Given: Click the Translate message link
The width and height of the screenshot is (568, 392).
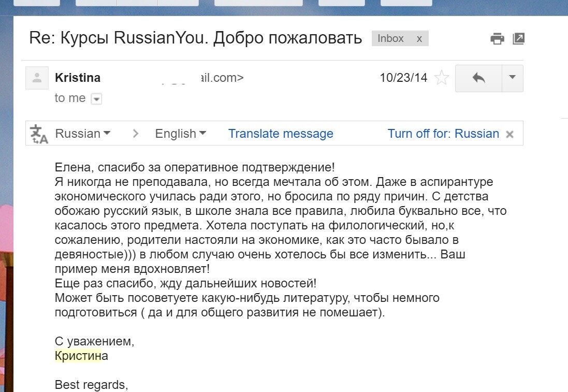Looking at the screenshot, I should [281, 133].
